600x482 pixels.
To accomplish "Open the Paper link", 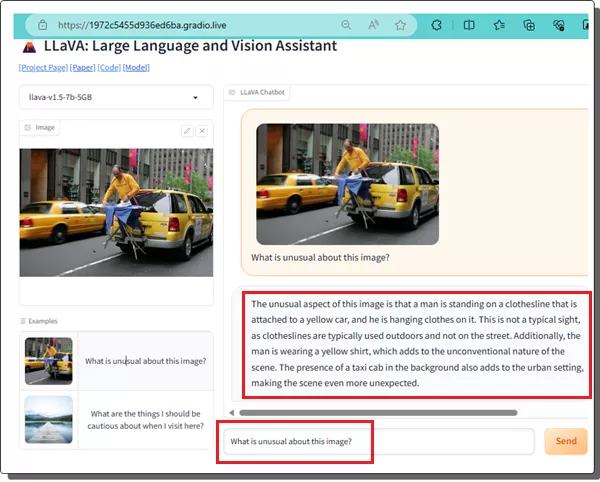I will 82,68.
